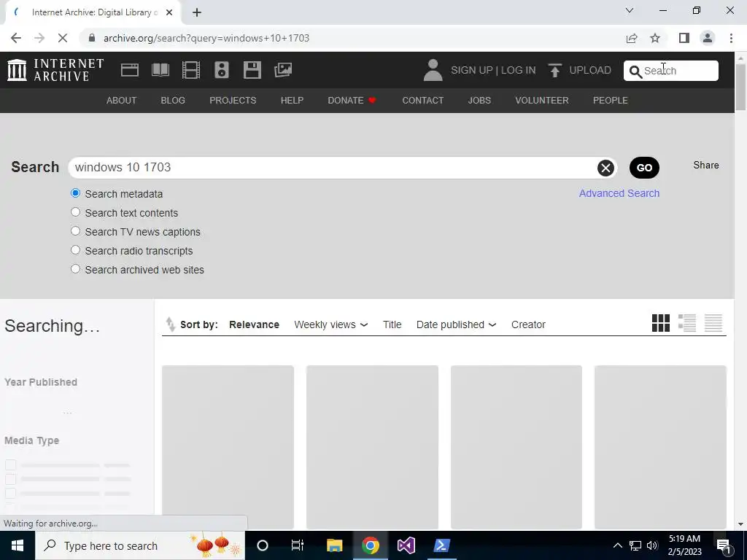Screen dimensions: 747x560
Task: Open the JOBS menu item
Action: (x=479, y=101)
